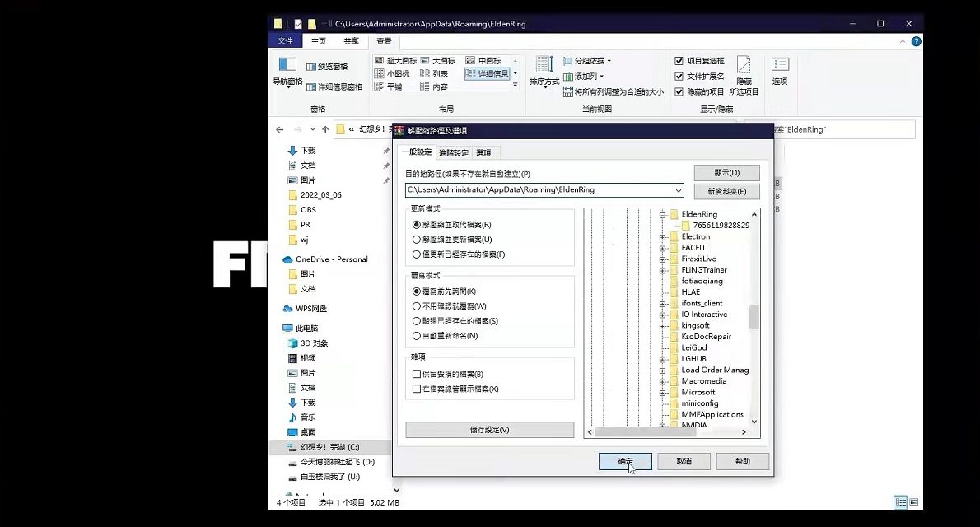Switch to the 進階設定 advanced tab

point(453,152)
